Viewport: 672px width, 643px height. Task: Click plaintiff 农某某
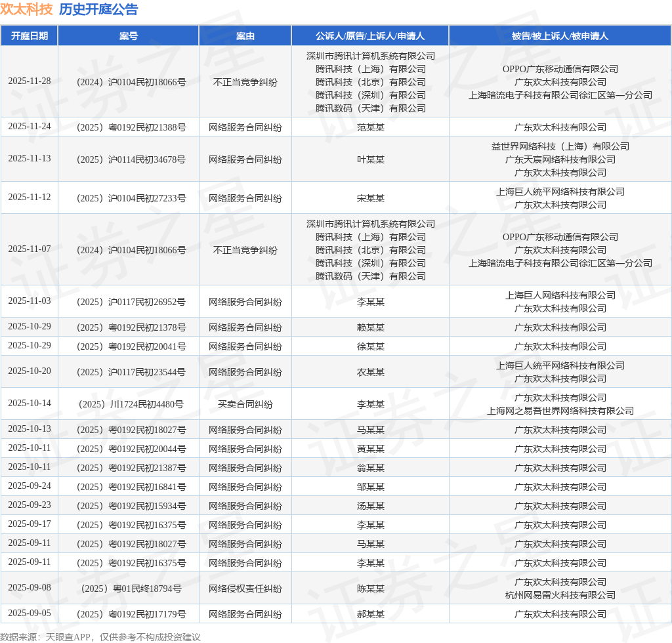371,372
